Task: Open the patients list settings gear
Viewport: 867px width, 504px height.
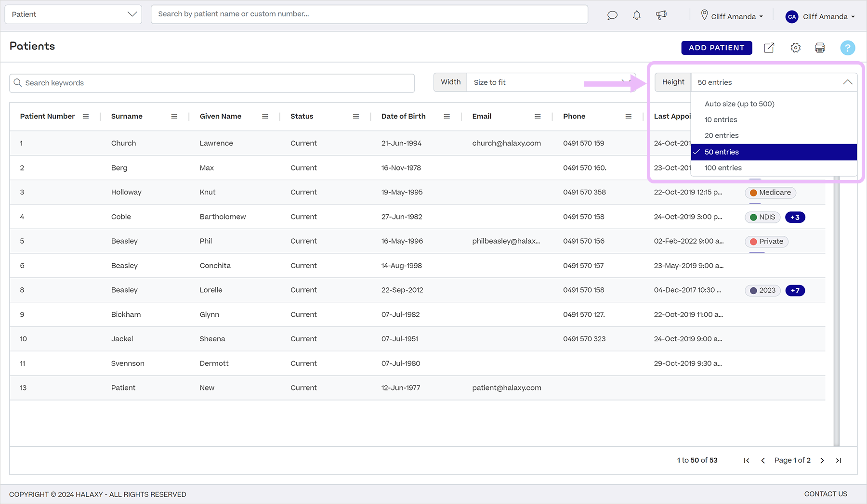Action: click(796, 48)
